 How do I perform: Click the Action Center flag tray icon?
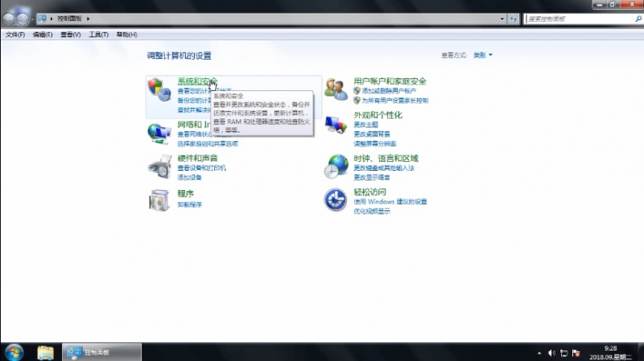pos(576,353)
